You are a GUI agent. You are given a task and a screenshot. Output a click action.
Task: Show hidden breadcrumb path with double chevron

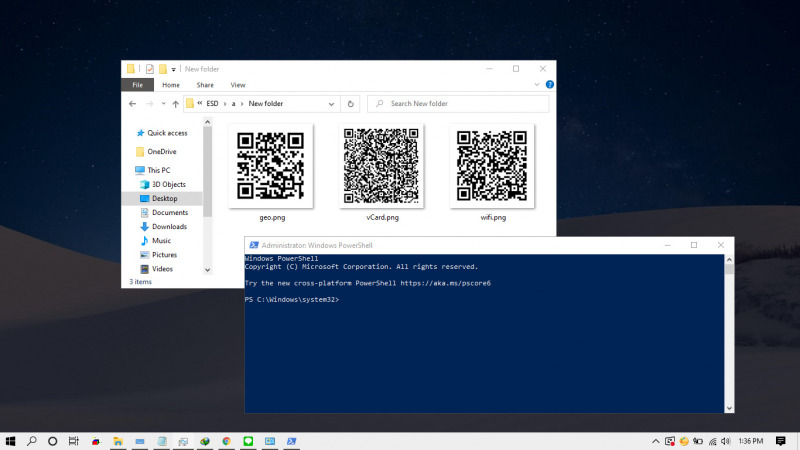pyautogui.click(x=199, y=103)
